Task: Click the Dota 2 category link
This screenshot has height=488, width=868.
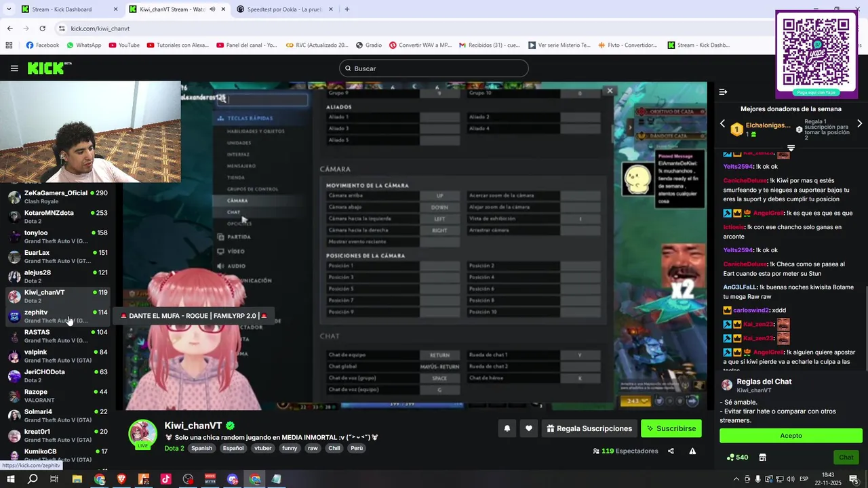Action: (x=174, y=448)
